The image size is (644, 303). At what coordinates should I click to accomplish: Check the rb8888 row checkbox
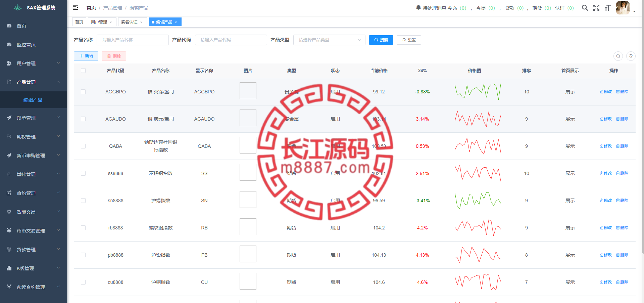click(83, 228)
